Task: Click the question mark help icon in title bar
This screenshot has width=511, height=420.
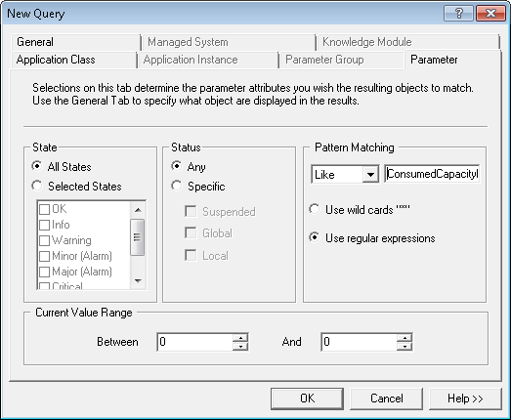Action: 458,14
